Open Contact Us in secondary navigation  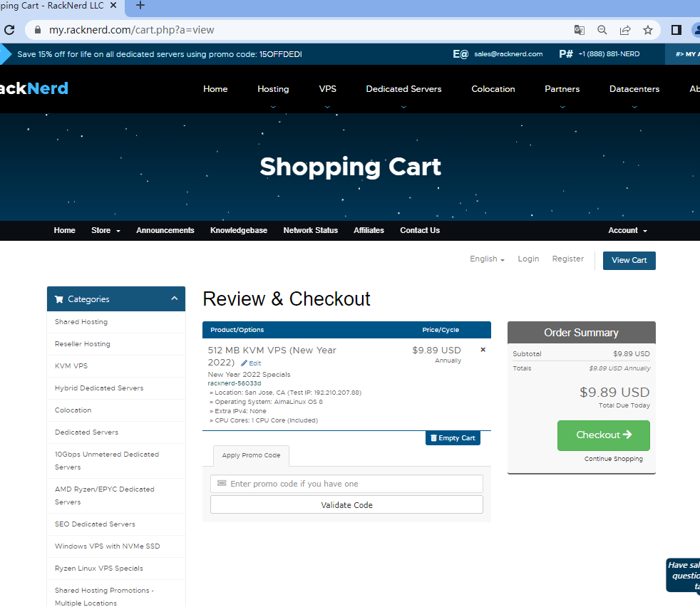pyautogui.click(x=420, y=230)
